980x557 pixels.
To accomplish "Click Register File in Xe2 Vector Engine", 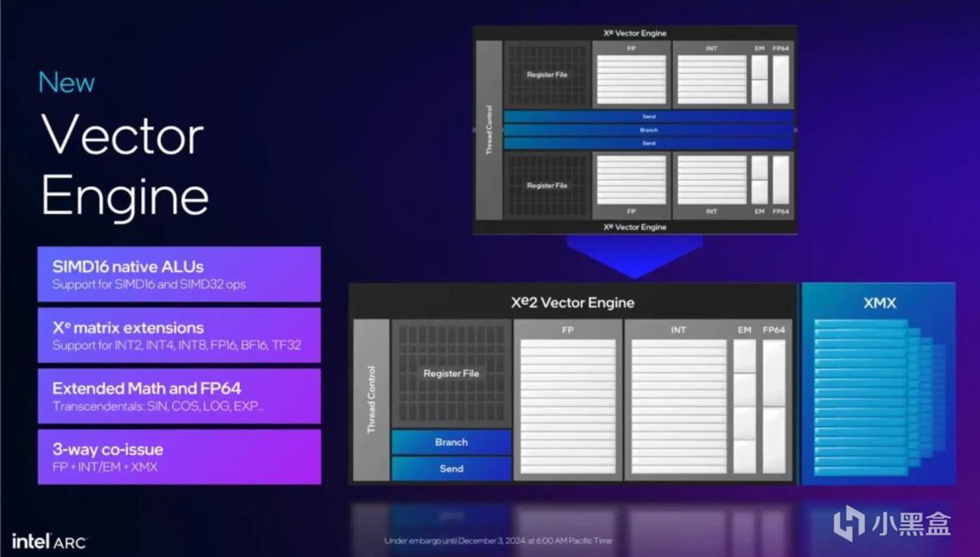I will pyautogui.click(x=451, y=374).
